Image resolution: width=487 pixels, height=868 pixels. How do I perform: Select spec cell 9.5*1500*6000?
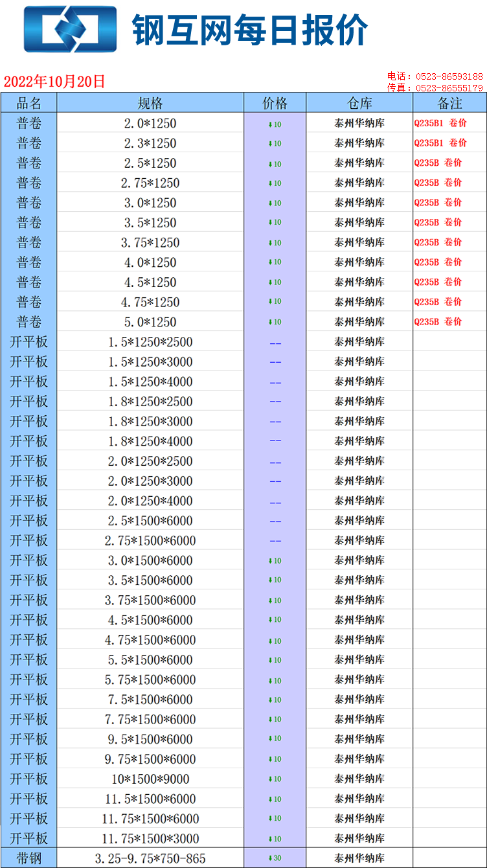pyautogui.click(x=150, y=739)
